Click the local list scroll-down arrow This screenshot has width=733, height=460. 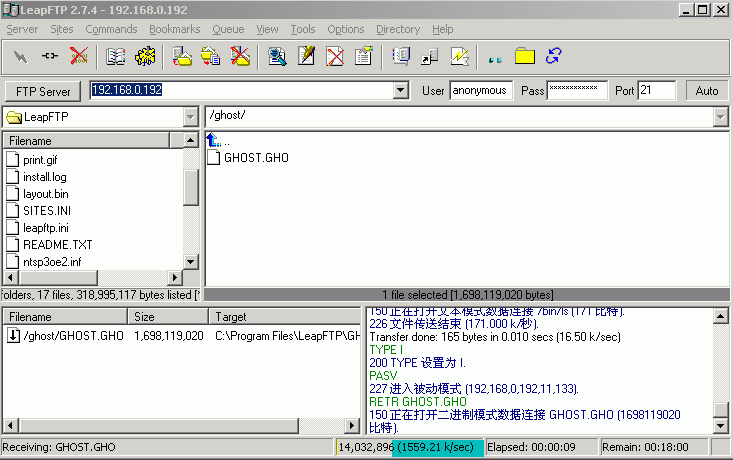click(x=191, y=262)
